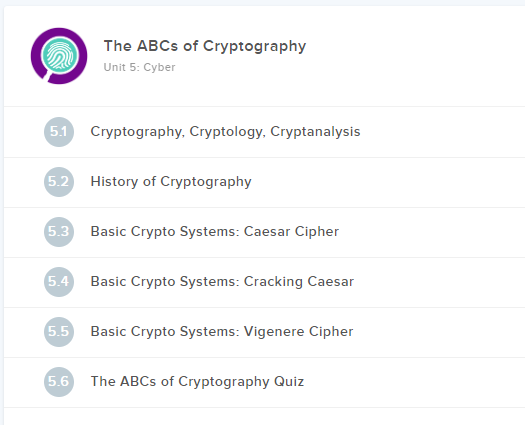
Task: Select the 5.6 lesson number badge
Action: (x=59, y=382)
